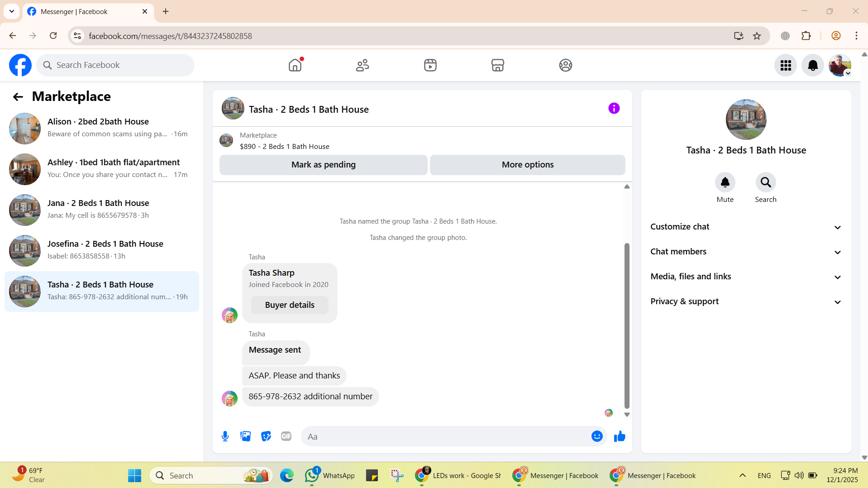Attach a photo with the image icon

pyautogui.click(x=246, y=436)
